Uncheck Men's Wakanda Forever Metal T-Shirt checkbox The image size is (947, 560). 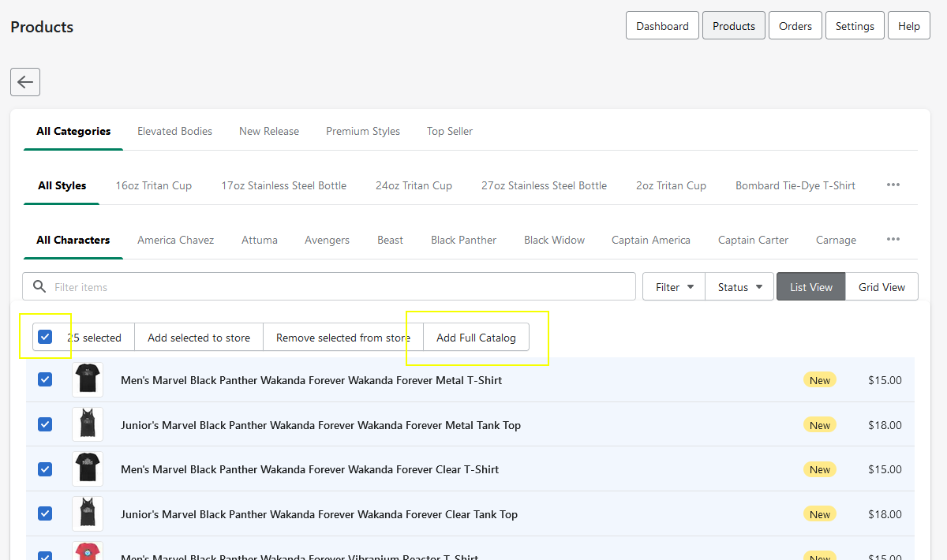point(45,379)
